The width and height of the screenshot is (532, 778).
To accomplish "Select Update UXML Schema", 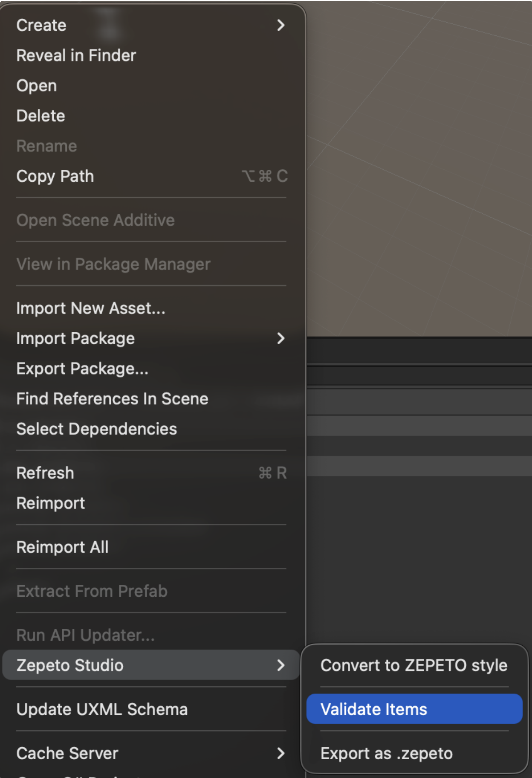I will click(151, 709).
